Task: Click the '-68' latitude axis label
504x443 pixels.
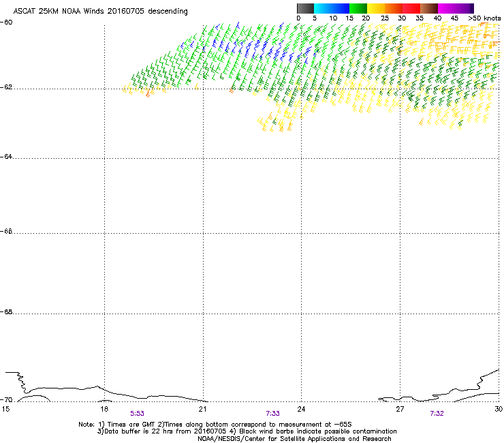Action: [x=6, y=312]
